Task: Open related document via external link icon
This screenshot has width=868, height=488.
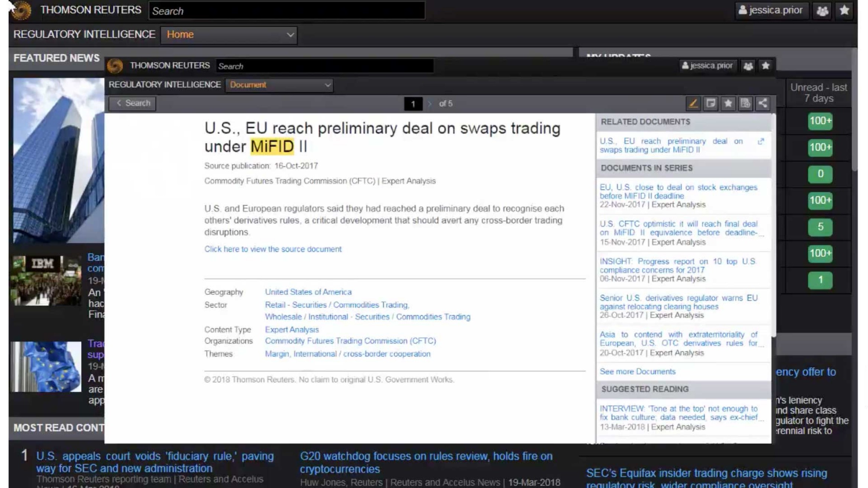Action: 761,141
